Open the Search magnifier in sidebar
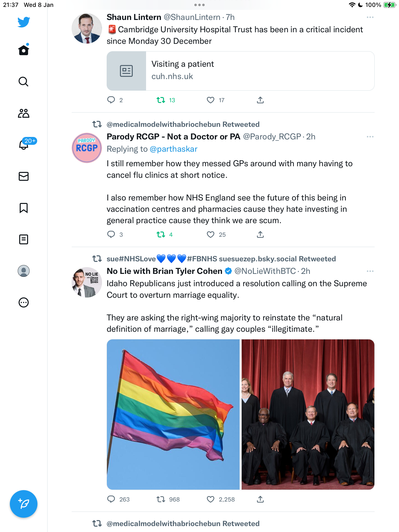The image size is (399, 532). [24, 82]
